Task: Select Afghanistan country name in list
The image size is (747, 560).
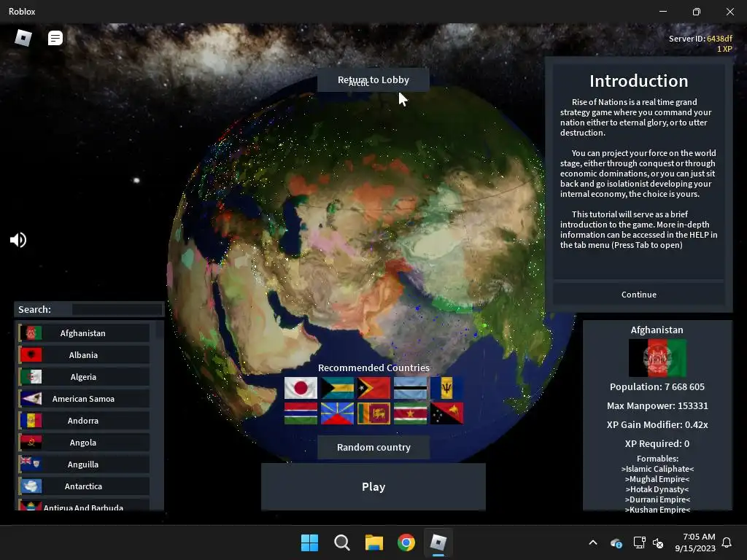Action: [x=83, y=333]
